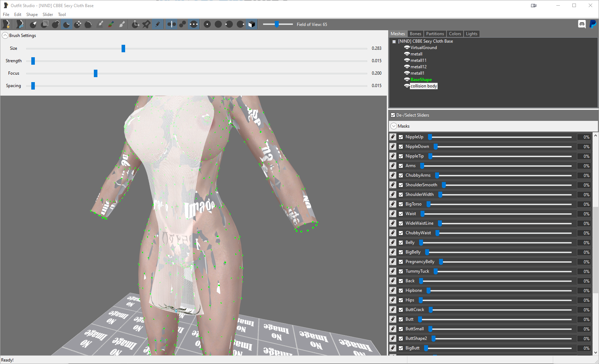
Task: Click the PregnancyBelly percent value field
Action: pyautogui.click(x=584, y=262)
